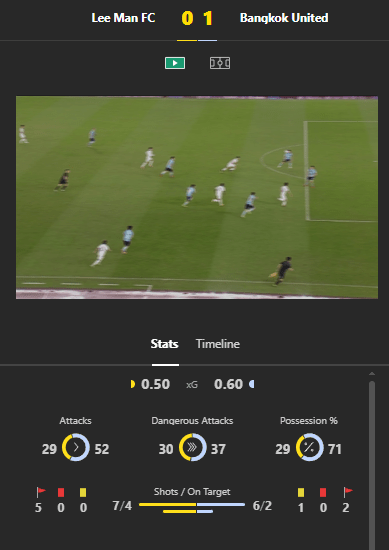This screenshot has width=389, height=550.
Task: Select Bangkok United's yellow card icon
Action: tap(301, 492)
